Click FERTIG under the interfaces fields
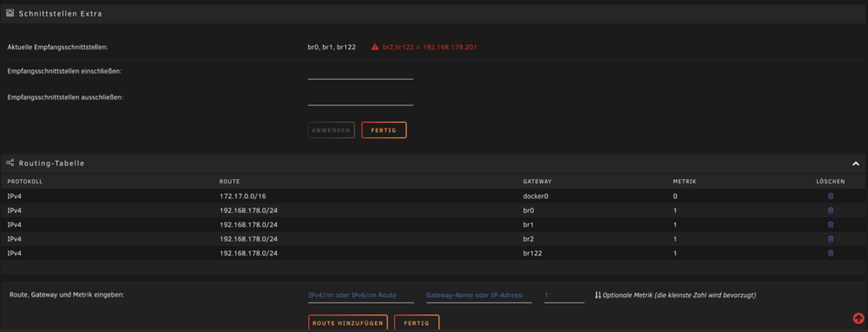The height and width of the screenshot is (332, 868). pos(384,130)
